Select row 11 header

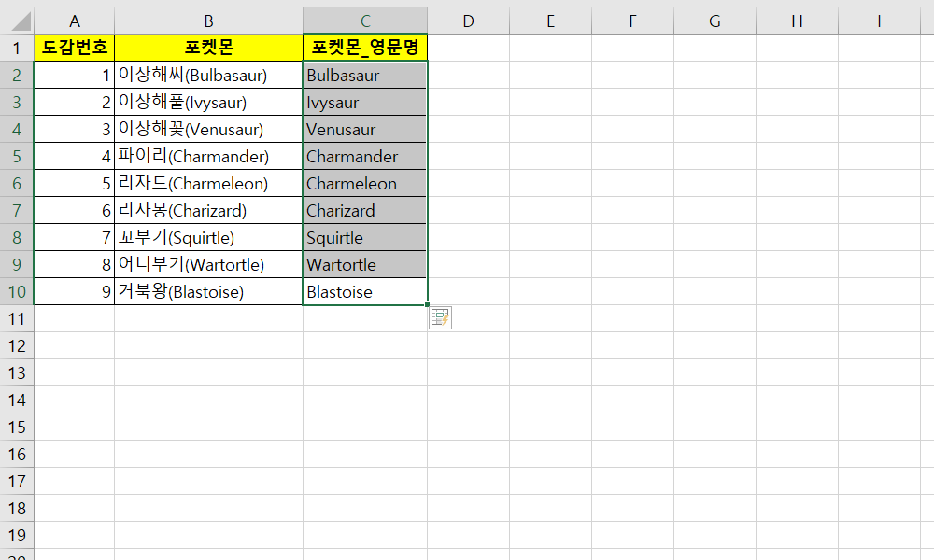(17, 319)
